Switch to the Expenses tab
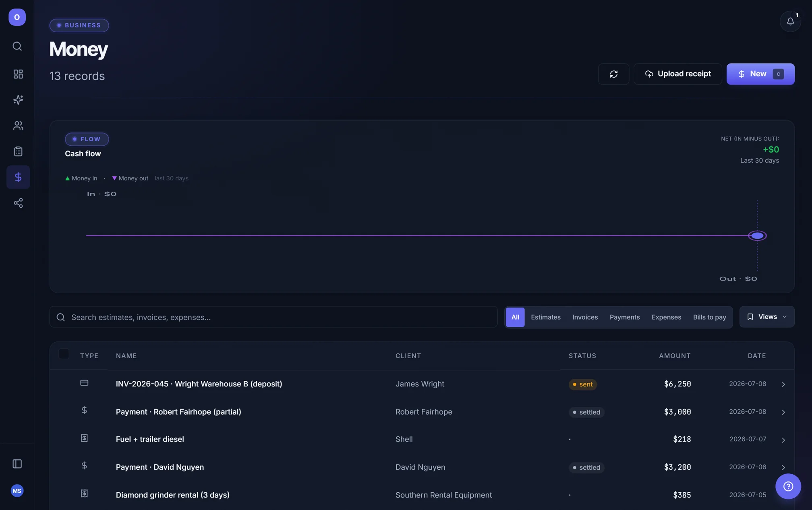812x510 pixels. (667, 317)
